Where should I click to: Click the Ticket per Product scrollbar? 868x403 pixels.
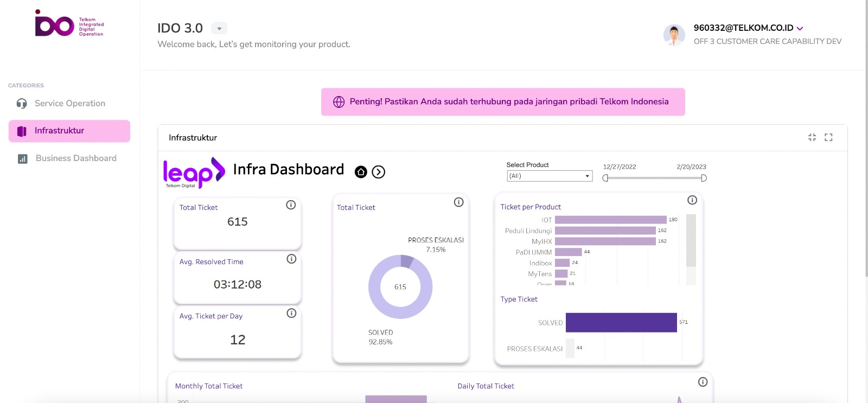pyautogui.click(x=691, y=241)
